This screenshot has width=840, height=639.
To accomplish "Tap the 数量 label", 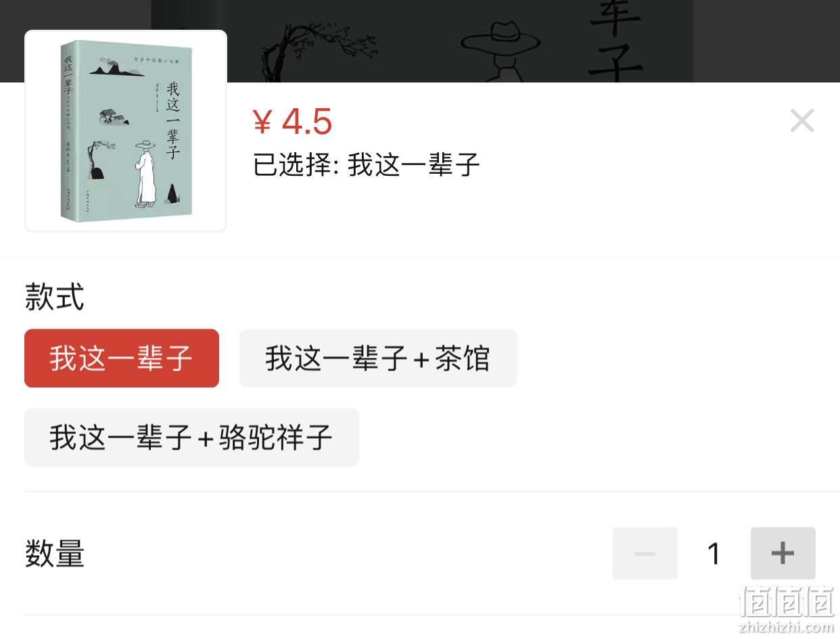I will [x=54, y=554].
